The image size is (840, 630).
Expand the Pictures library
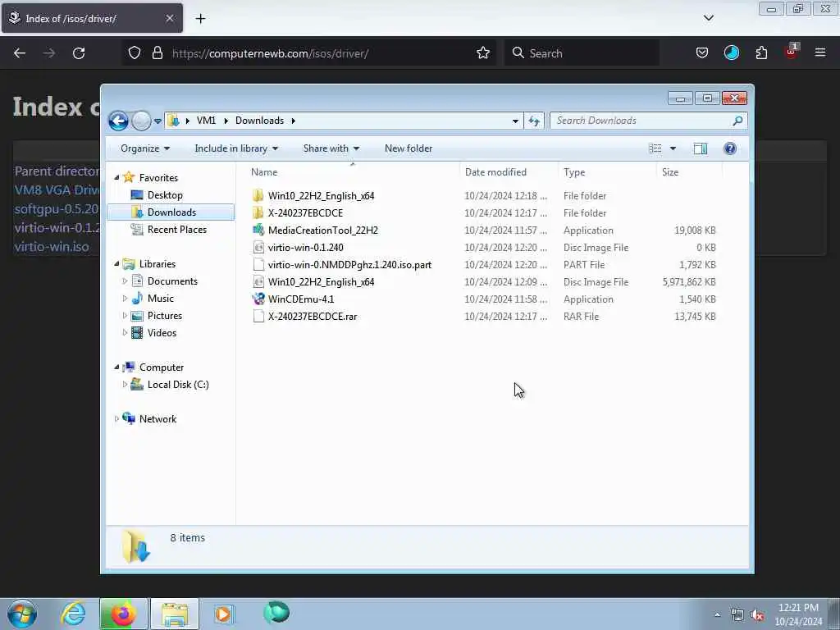pos(125,316)
